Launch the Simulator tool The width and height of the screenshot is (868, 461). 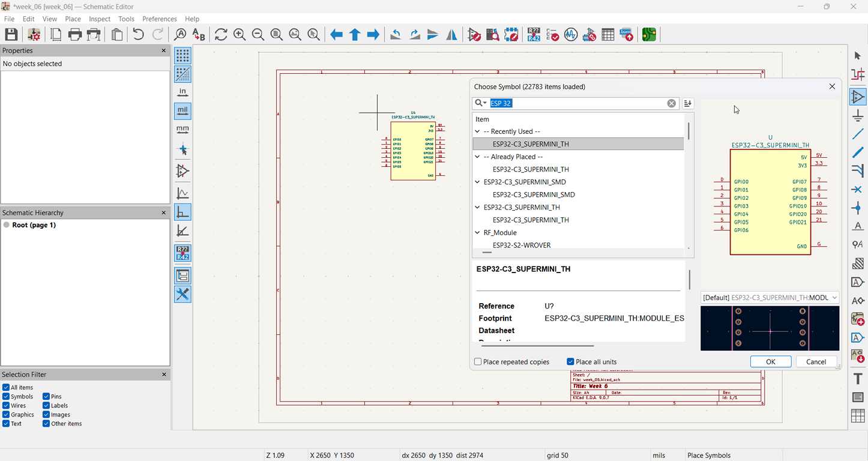571,35
